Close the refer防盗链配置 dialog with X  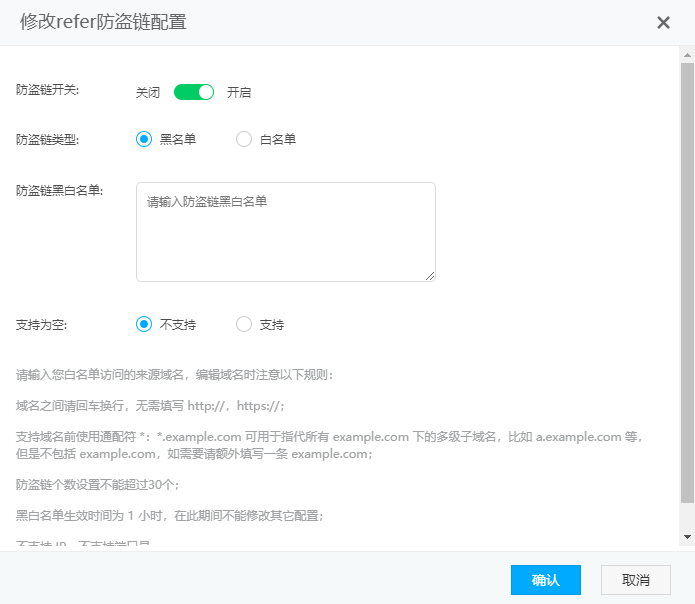(663, 22)
